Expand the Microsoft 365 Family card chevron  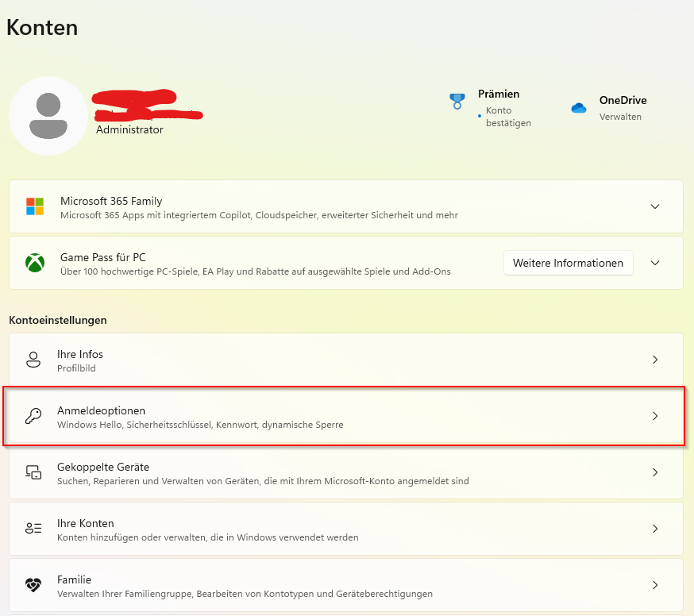click(655, 206)
